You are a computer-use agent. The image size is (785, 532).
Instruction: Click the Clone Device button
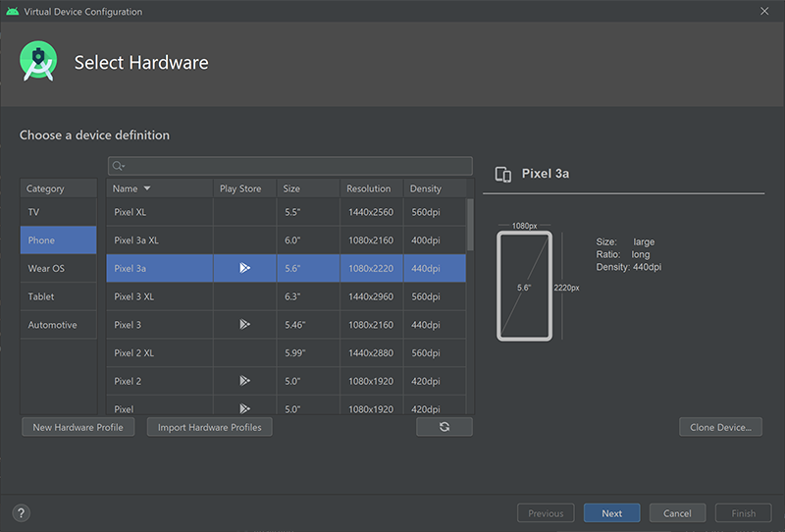point(720,427)
